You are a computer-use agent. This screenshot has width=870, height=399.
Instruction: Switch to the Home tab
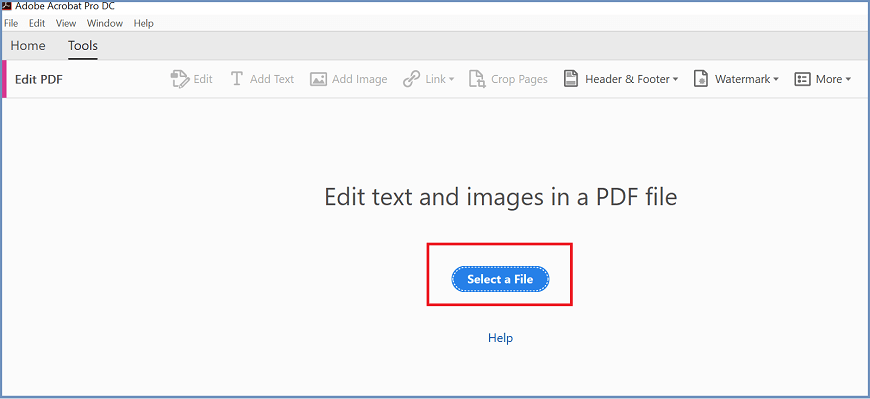click(x=28, y=46)
